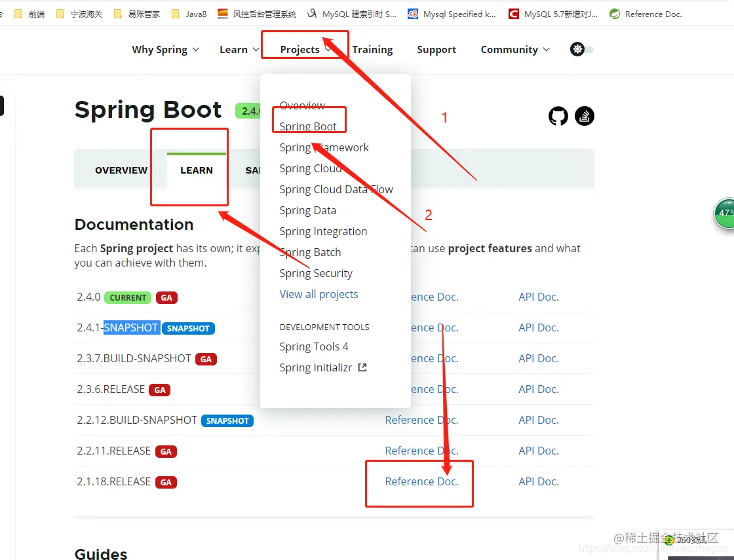Open API Doc. for 2.3.7.BUILD-SNAPSHOT
This screenshot has height=560, width=734.
pos(538,358)
